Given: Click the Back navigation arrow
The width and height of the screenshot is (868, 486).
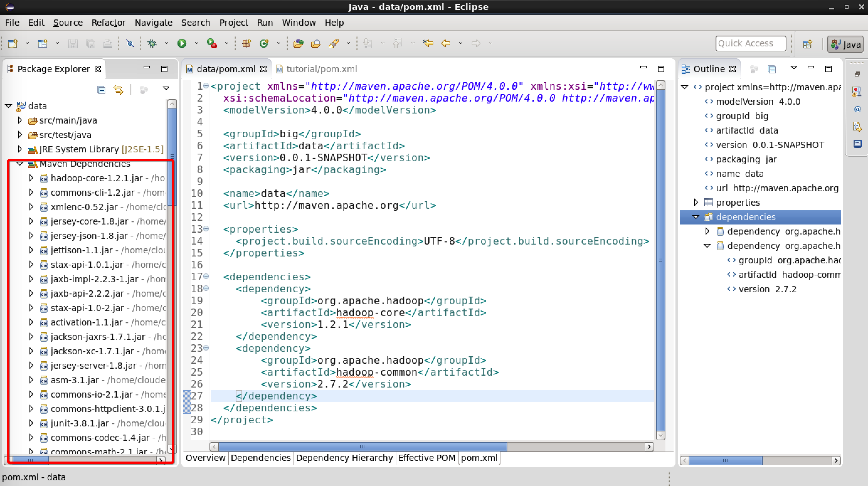Looking at the screenshot, I should pyautogui.click(x=446, y=43).
